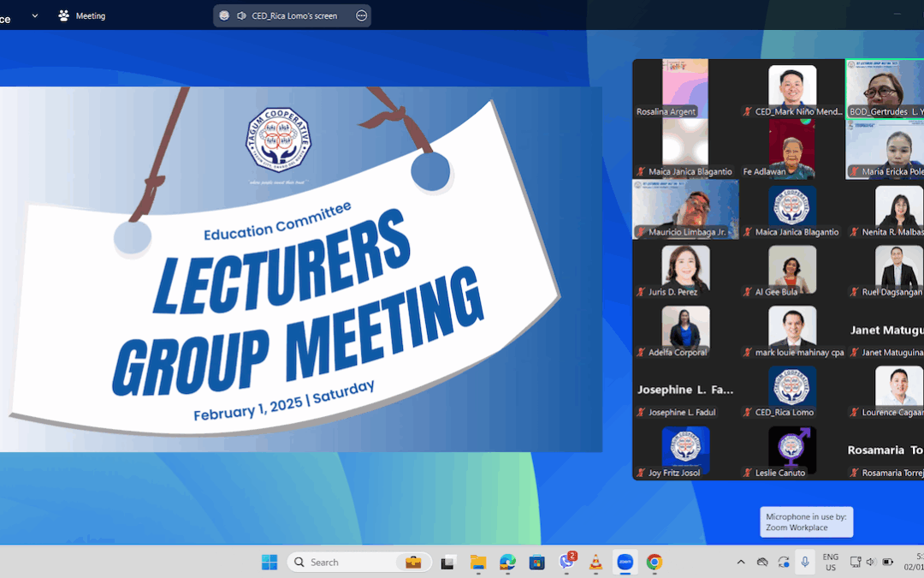Select the Ruel Dagsangan participant tile
924x578 pixels.
pos(885,270)
